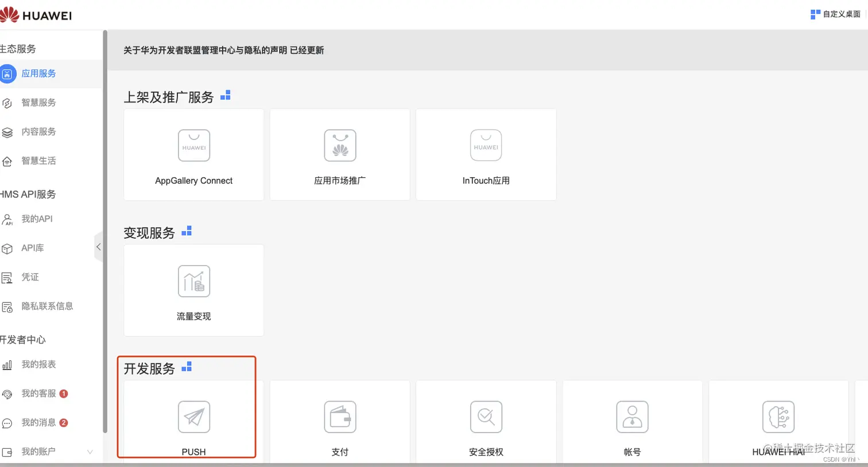Open the InTouch应用 icon
This screenshot has width=868, height=467.
[x=486, y=145]
